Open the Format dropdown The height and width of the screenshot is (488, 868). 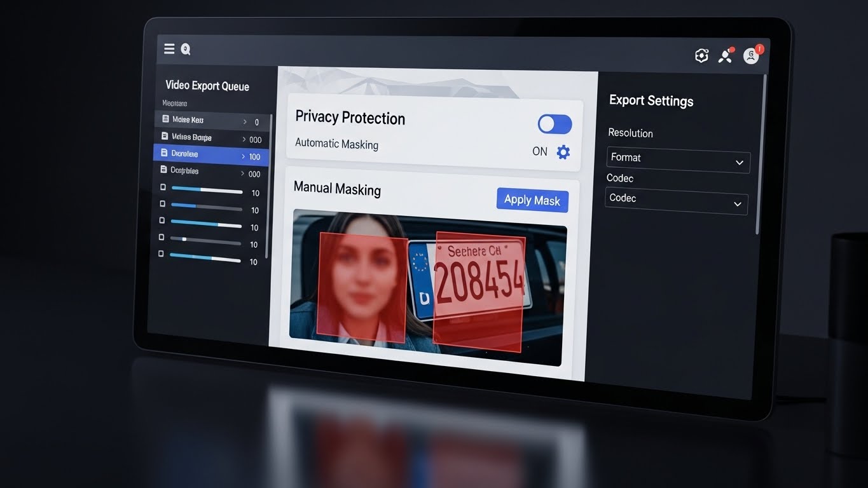pos(678,159)
